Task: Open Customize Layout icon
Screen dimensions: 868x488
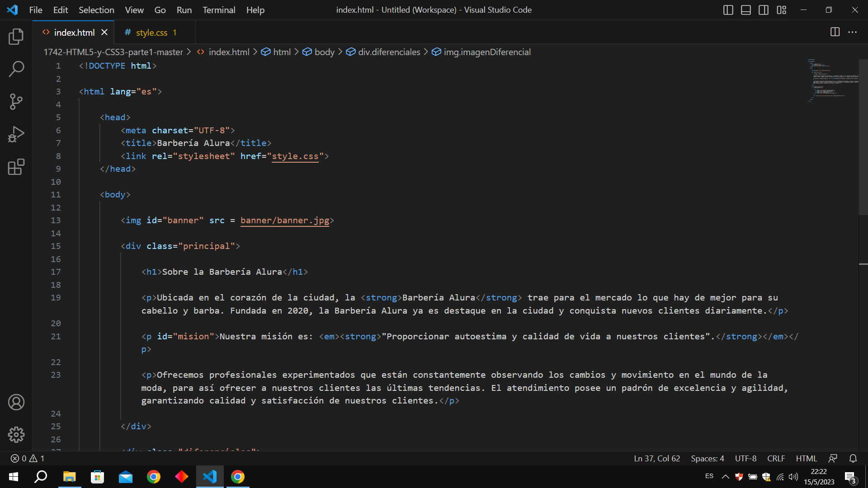Action: click(x=782, y=10)
